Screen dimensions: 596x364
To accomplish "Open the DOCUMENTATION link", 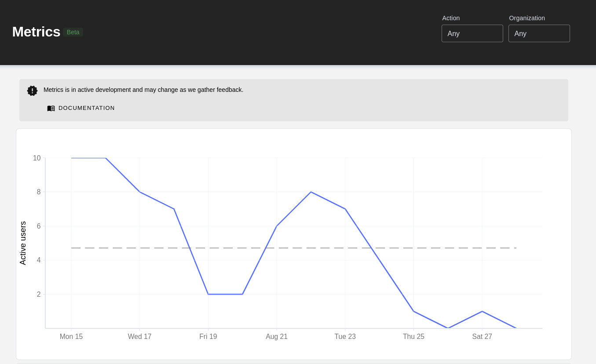I will click(86, 108).
